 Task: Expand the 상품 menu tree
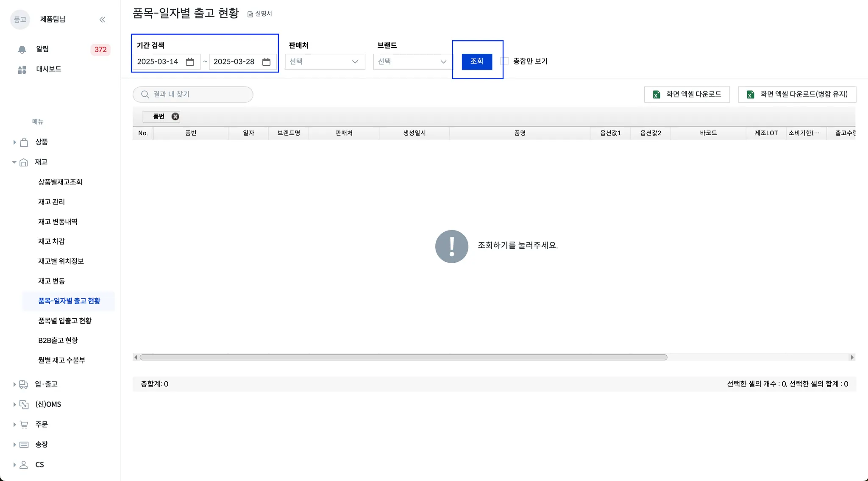(x=14, y=142)
